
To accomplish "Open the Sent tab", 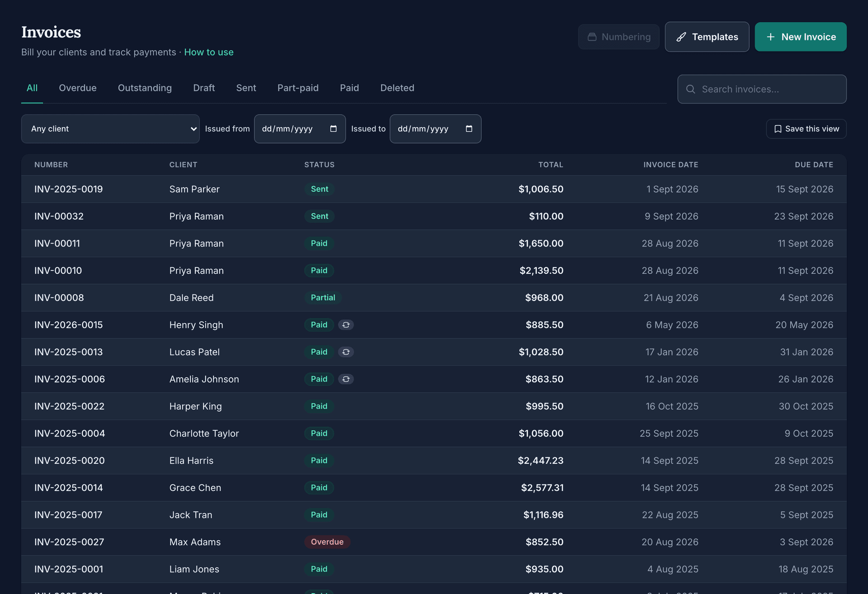I will click(x=246, y=88).
